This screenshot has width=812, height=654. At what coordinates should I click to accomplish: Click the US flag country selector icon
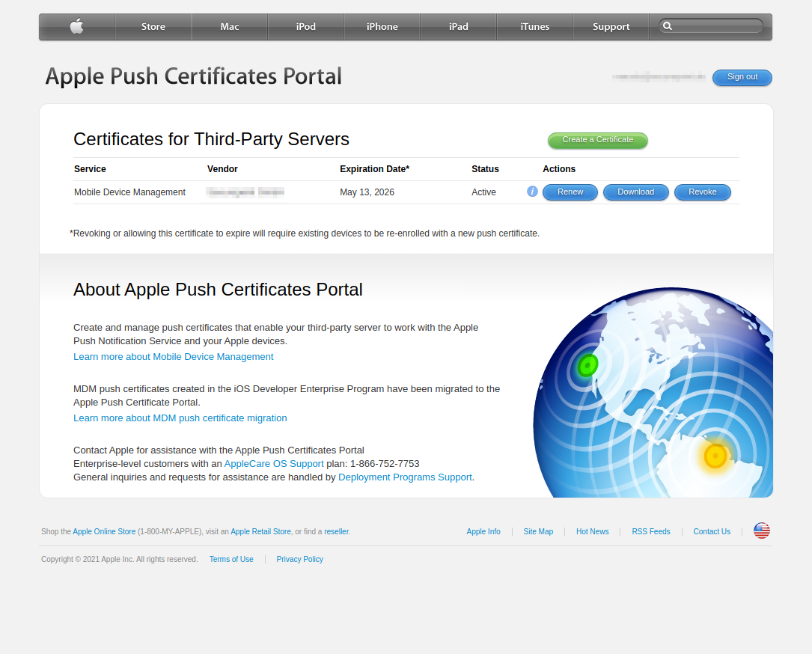tap(761, 531)
